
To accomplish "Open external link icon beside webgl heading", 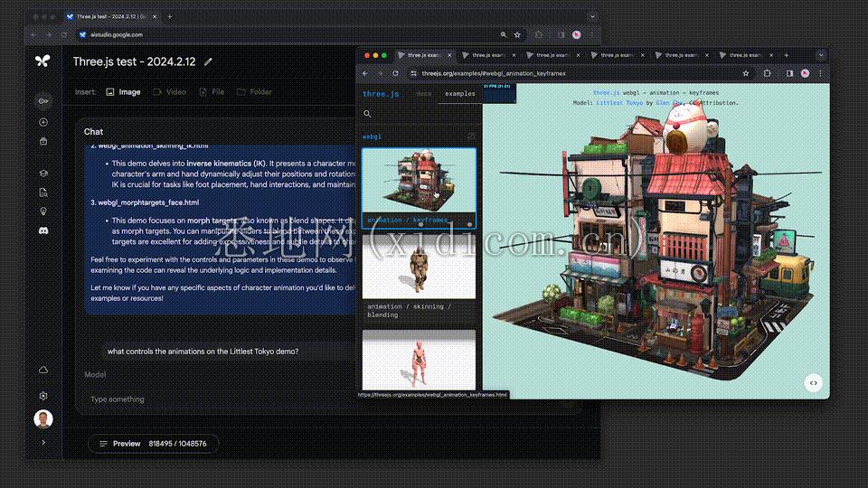I will pyautogui.click(x=471, y=136).
